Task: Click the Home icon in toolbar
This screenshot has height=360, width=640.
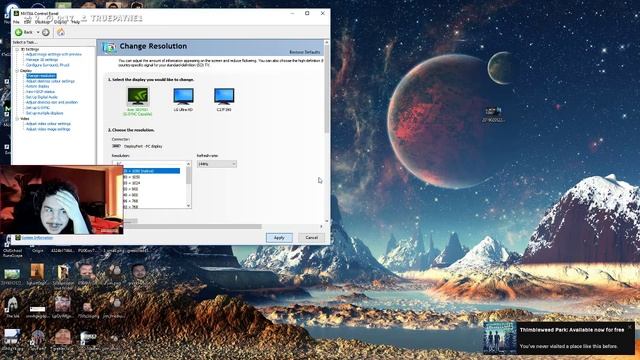Action: click(60, 32)
